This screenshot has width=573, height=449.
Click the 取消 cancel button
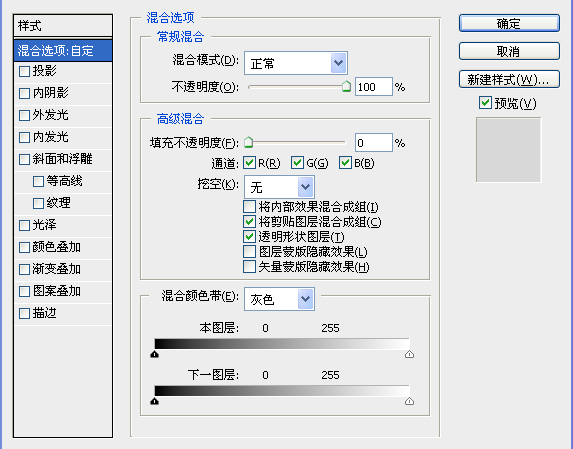click(x=509, y=51)
